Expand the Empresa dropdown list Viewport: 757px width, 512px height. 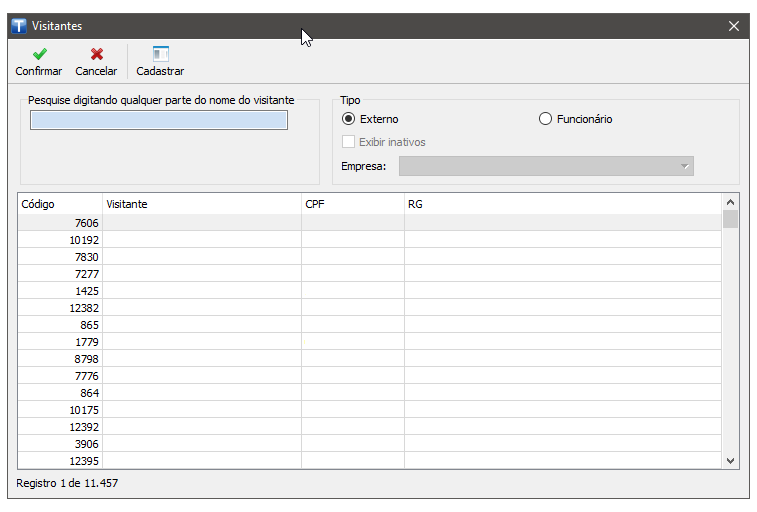[x=684, y=166]
